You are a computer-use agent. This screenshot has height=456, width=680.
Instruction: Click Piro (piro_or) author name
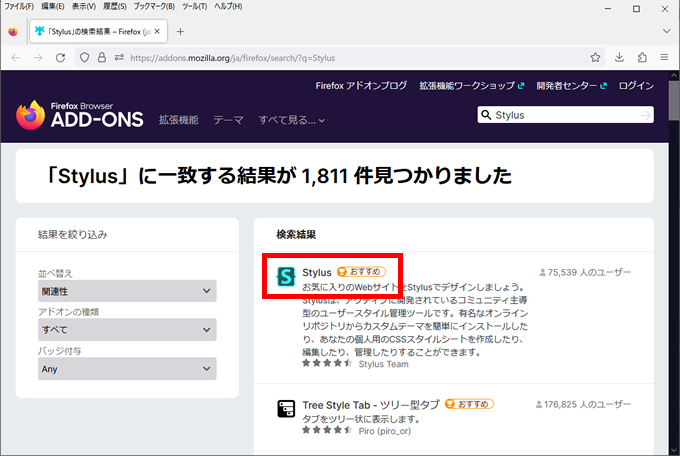(385, 431)
